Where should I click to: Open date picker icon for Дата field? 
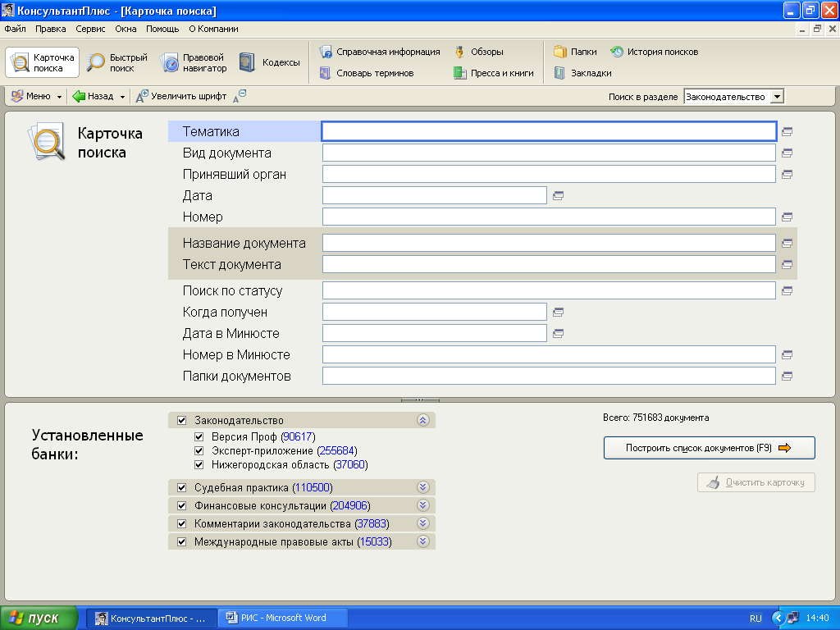pos(558,196)
